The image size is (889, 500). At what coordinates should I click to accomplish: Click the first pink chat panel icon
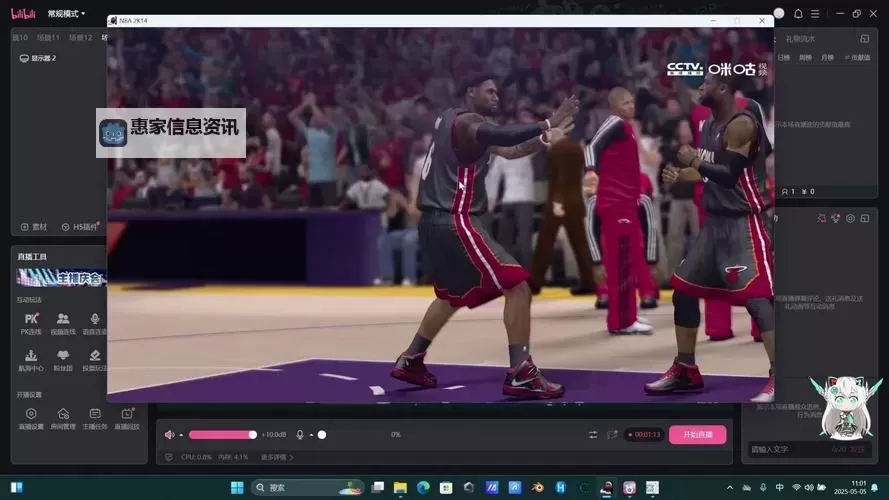click(822, 218)
